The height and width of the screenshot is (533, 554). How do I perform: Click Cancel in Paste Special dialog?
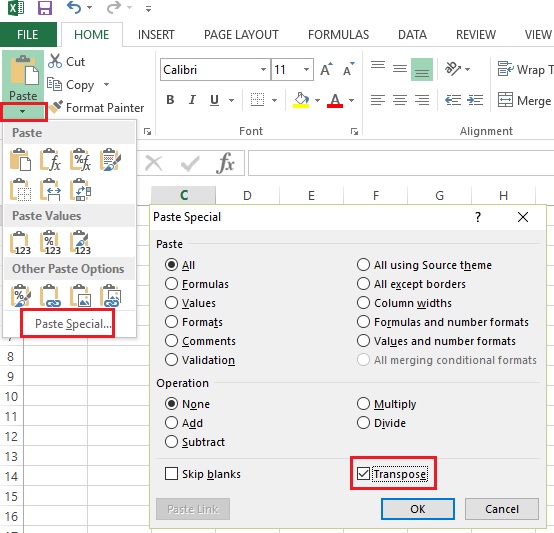click(502, 509)
